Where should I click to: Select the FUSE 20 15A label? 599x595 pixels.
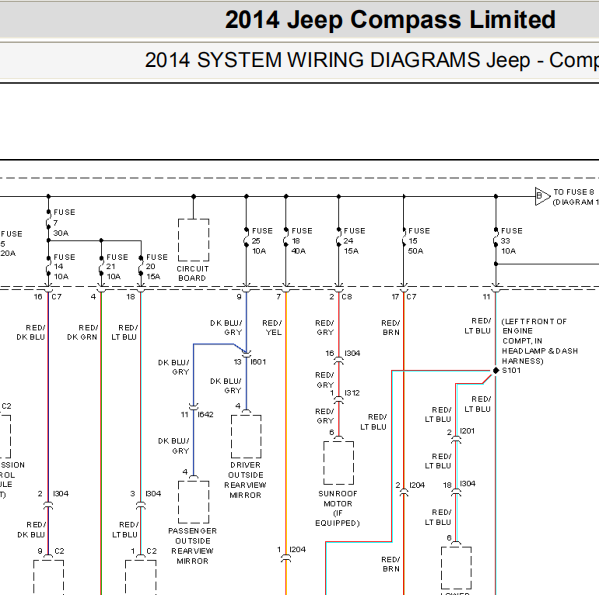click(157, 267)
